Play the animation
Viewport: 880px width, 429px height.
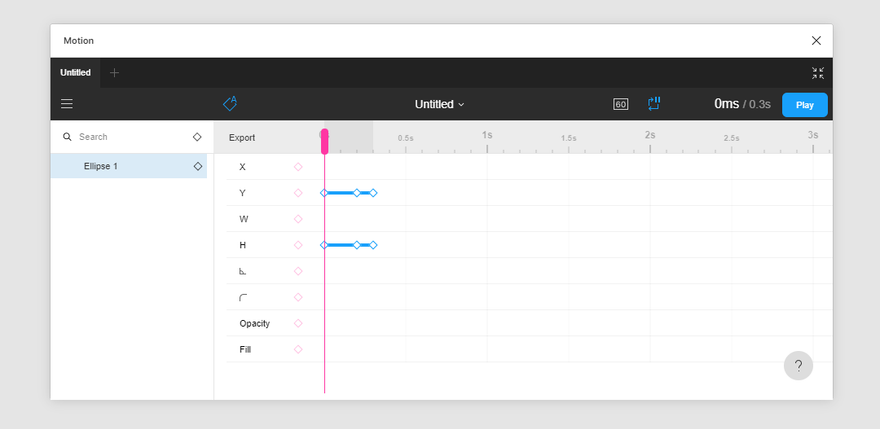(x=805, y=105)
